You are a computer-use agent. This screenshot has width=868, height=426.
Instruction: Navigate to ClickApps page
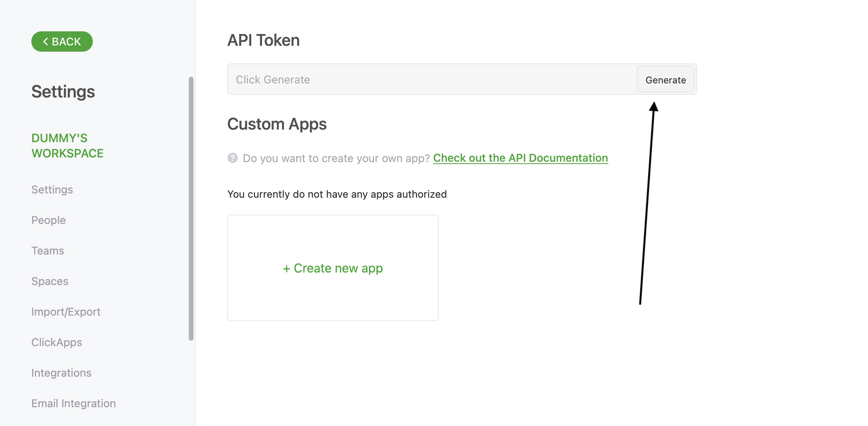[x=57, y=342]
